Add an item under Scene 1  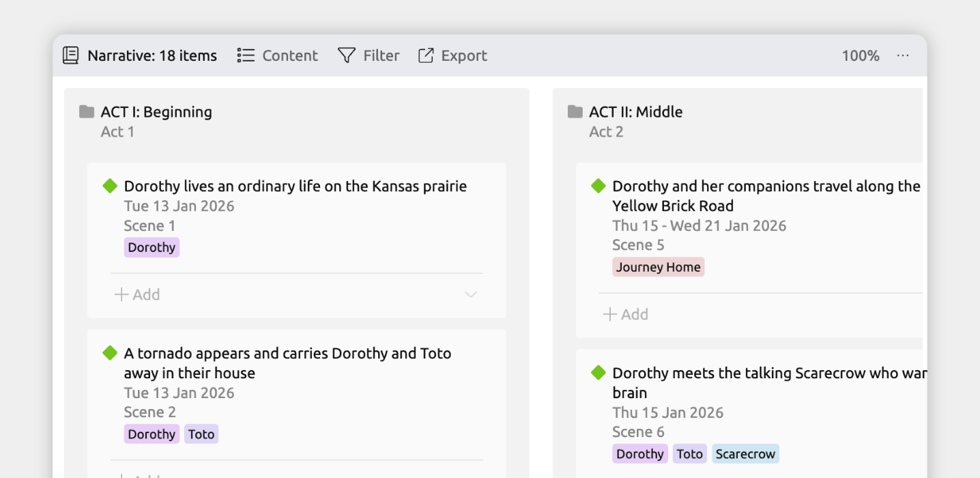coord(137,295)
